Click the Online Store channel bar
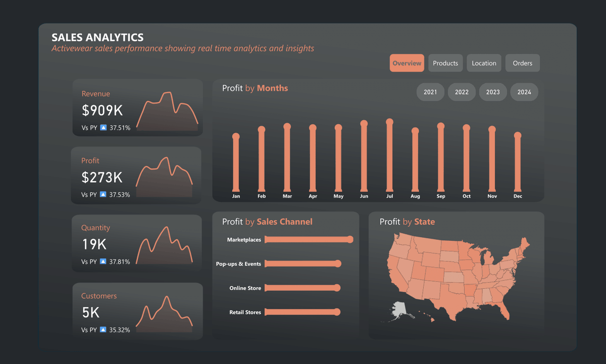606x364 pixels. point(302,288)
